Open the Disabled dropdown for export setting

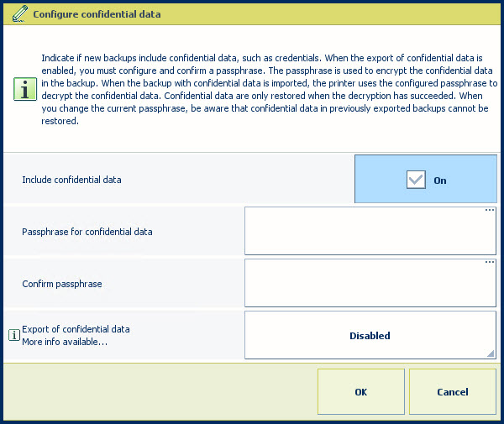pyautogui.click(x=370, y=335)
